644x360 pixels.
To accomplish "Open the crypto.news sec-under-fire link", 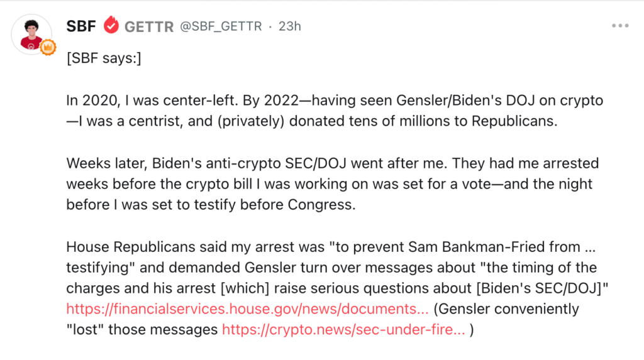I will [343, 329].
